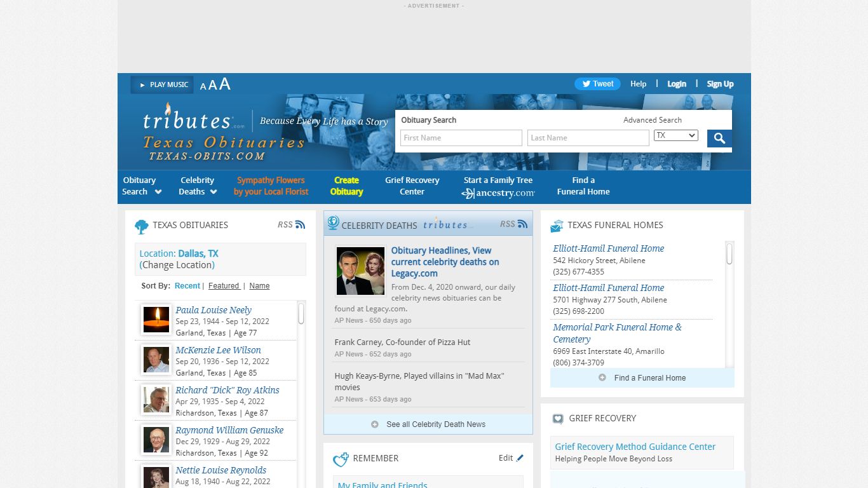This screenshot has height=488, width=868.
Task: Click the Find a Funeral Home button
Action: (x=642, y=377)
